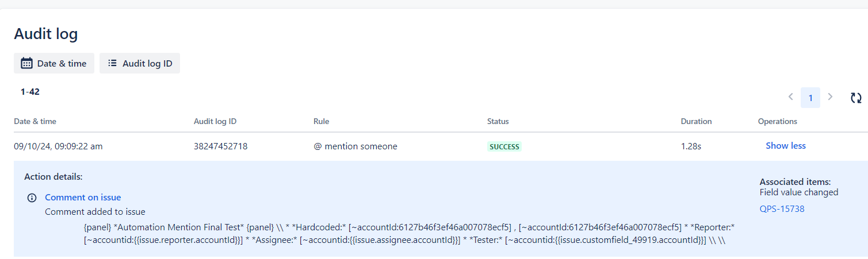Image resolution: width=868 pixels, height=259 pixels.
Task: Click the Operations column header
Action: pos(777,122)
